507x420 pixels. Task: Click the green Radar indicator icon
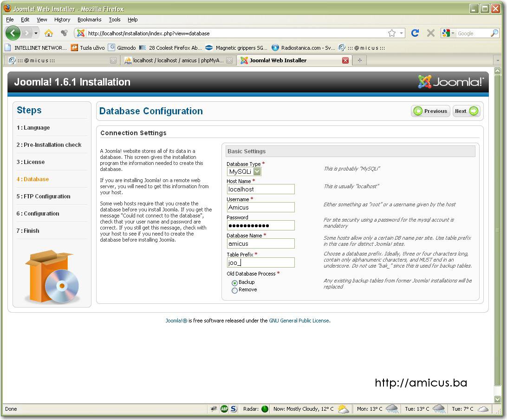(265, 409)
